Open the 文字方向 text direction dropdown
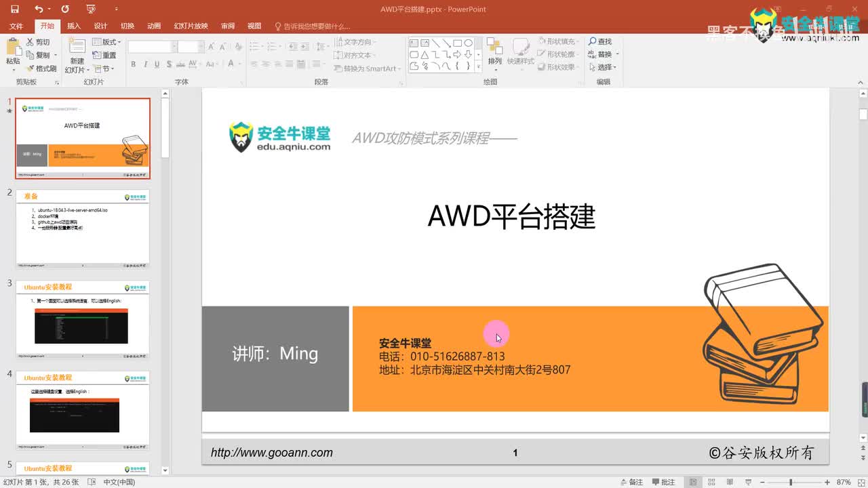Screen dimensions: 868x488 [355, 42]
